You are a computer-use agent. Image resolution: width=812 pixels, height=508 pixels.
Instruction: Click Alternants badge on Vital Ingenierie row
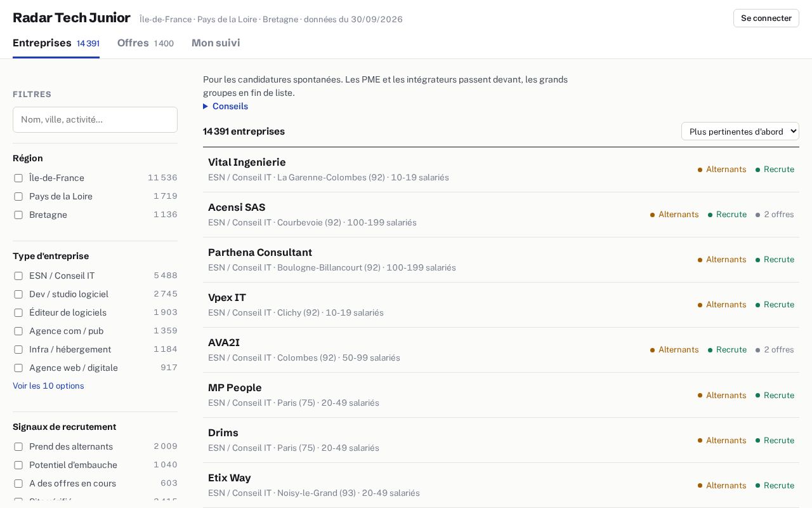pos(722,170)
